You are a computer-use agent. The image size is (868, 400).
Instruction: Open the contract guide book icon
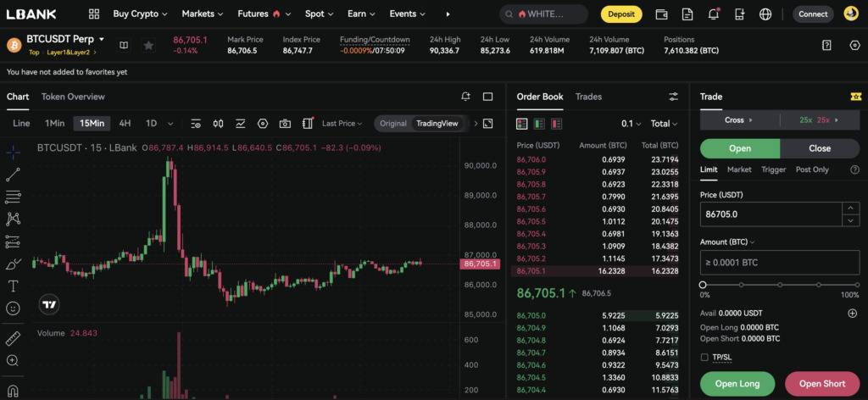(x=124, y=46)
